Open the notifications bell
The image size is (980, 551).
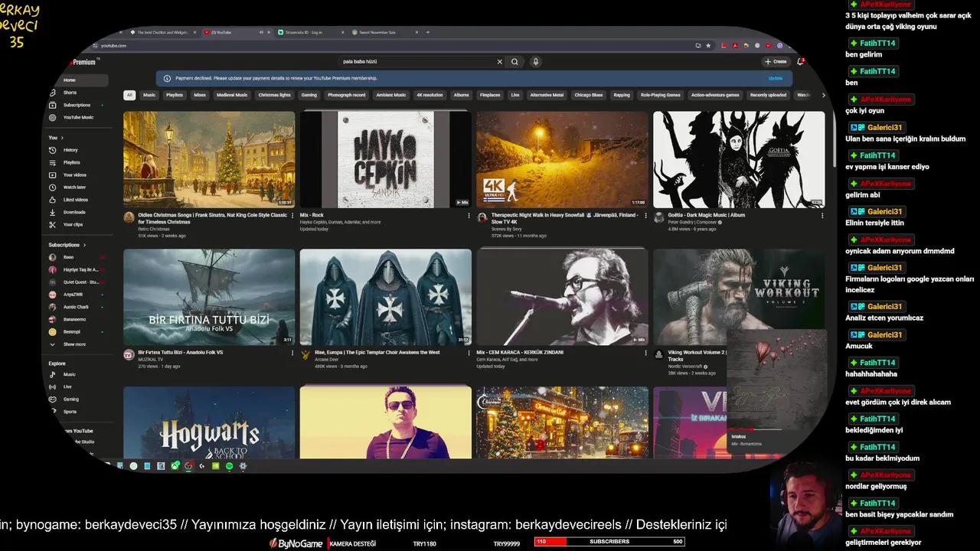click(x=800, y=61)
